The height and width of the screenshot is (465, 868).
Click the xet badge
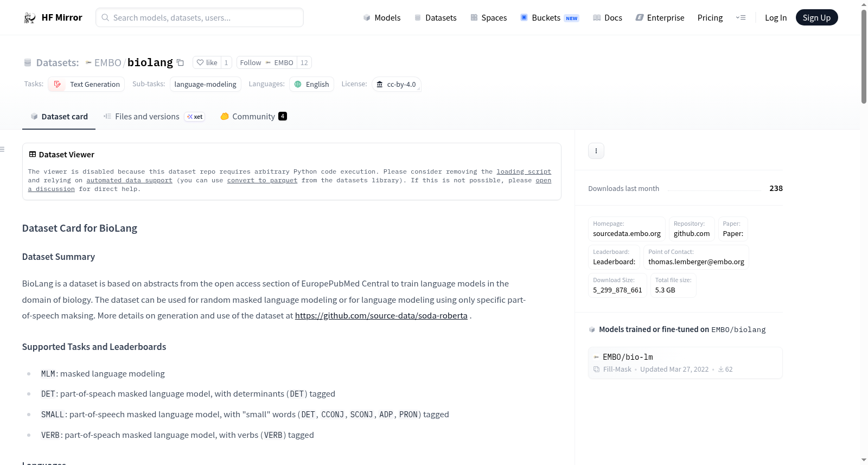click(x=195, y=117)
